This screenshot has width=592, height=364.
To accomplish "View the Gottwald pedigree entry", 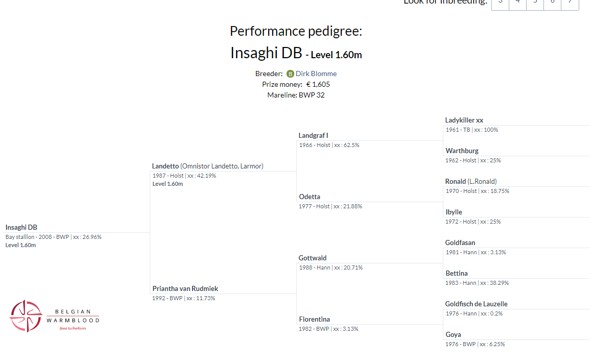I will [x=313, y=258].
